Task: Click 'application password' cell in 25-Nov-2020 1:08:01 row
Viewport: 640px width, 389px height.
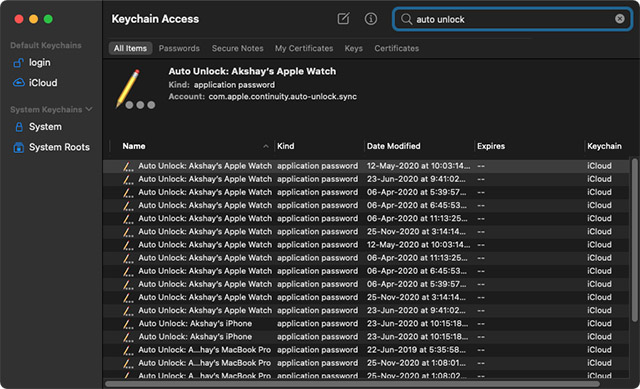Action: click(x=317, y=363)
